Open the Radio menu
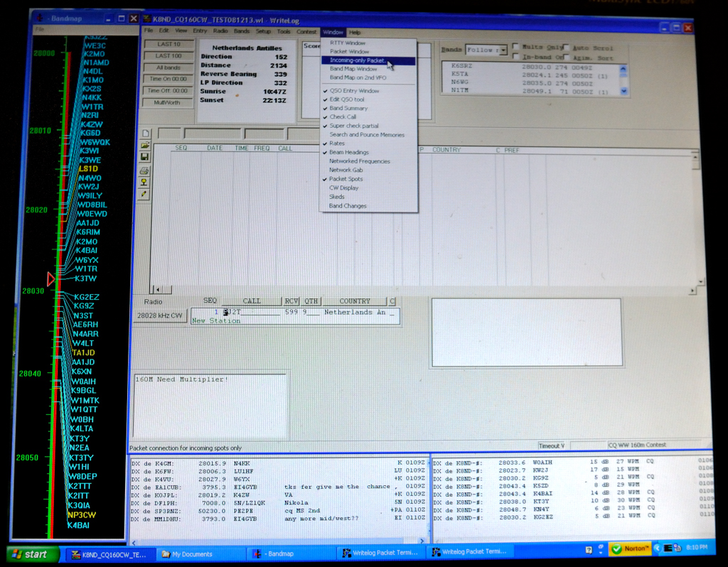728x567 pixels. coord(220,31)
